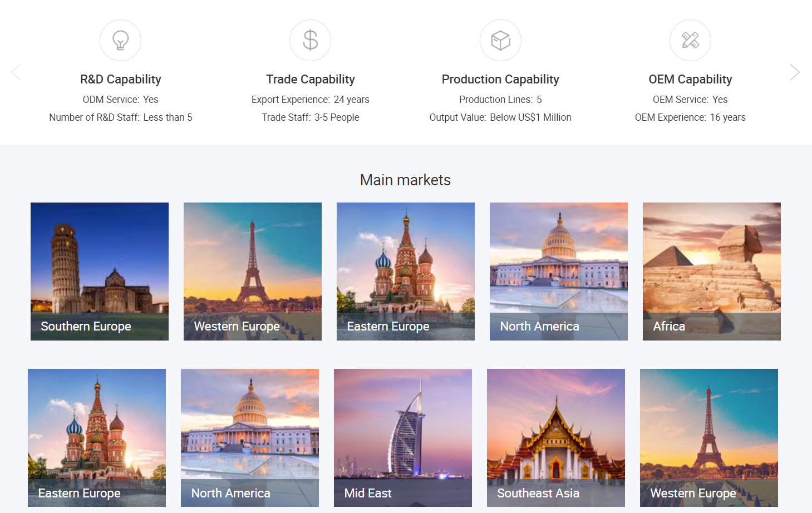
Task: Open the Southern Europe market tile
Action: pos(100,272)
